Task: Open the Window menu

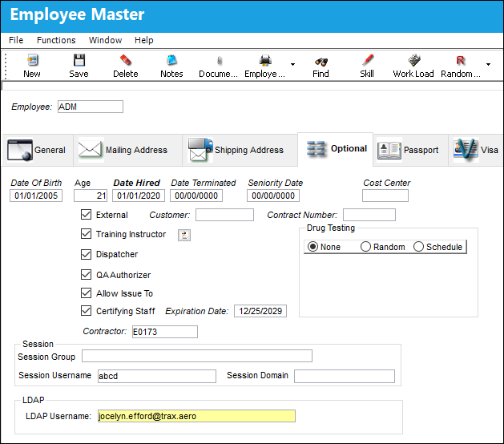Action: point(106,40)
